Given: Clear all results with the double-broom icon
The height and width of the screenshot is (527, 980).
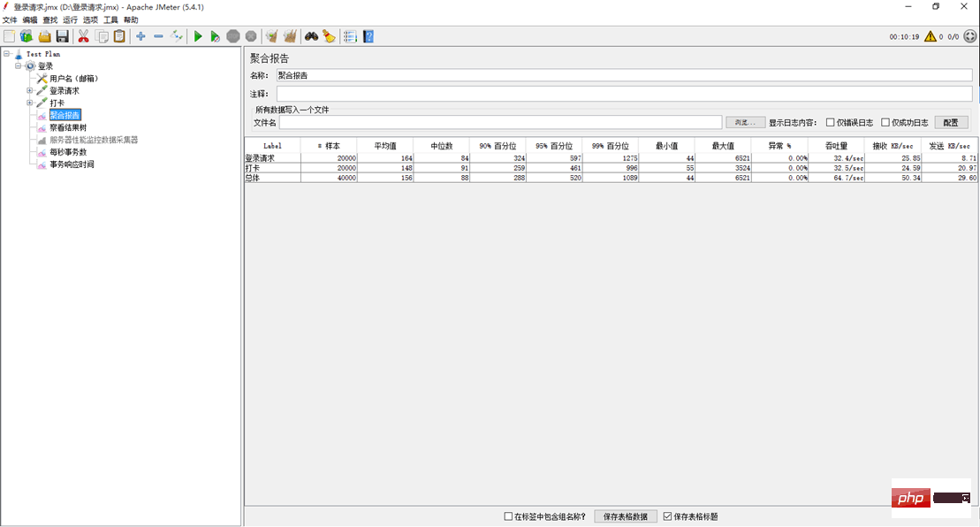Looking at the screenshot, I should pyautogui.click(x=289, y=35).
